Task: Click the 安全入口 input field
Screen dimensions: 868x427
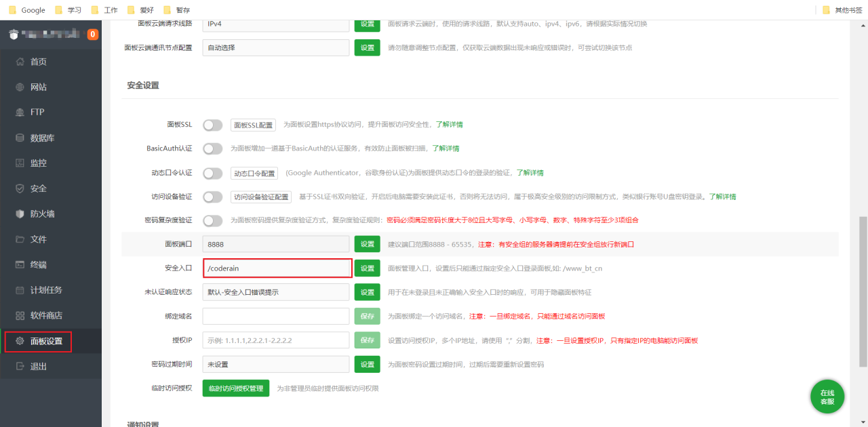Action: [275, 268]
